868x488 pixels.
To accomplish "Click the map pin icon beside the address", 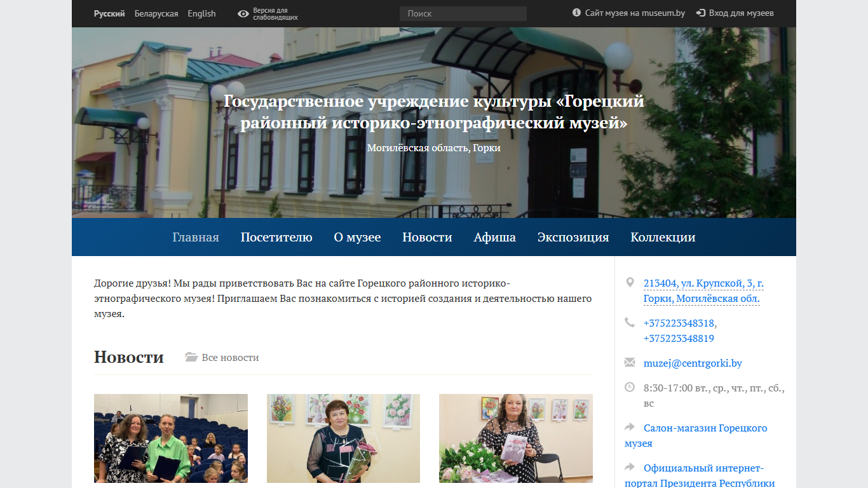I will point(630,282).
